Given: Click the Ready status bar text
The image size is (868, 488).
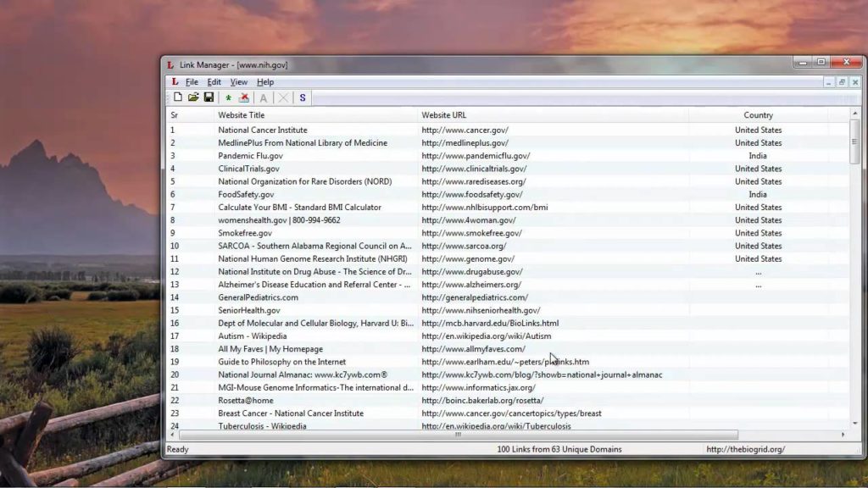Looking at the screenshot, I should coord(178,449).
